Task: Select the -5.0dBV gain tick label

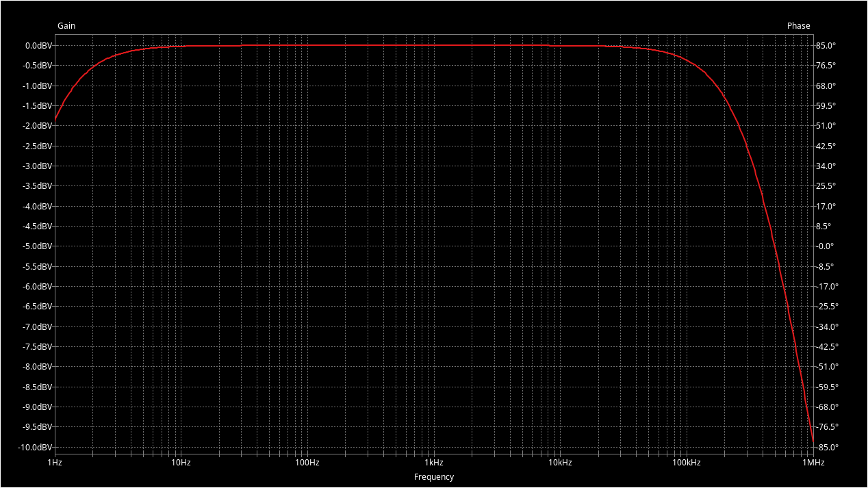Action: [37, 246]
